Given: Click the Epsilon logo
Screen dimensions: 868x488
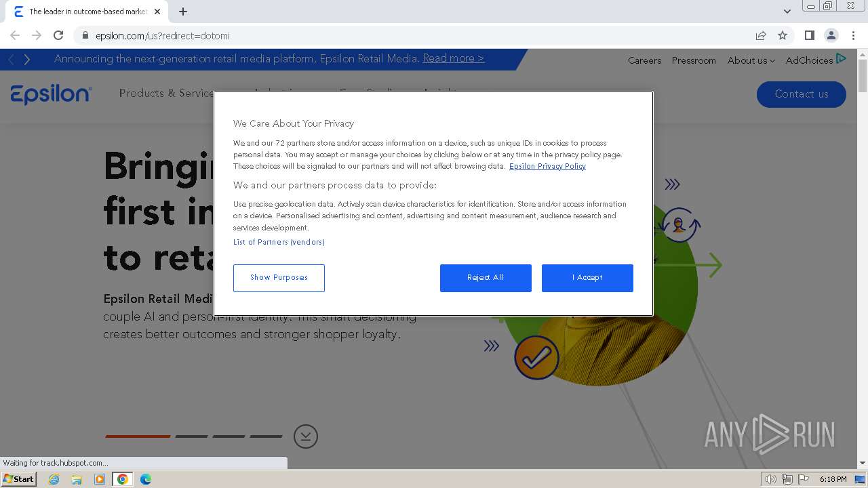Looking at the screenshot, I should pyautogui.click(x=51, y=94).
